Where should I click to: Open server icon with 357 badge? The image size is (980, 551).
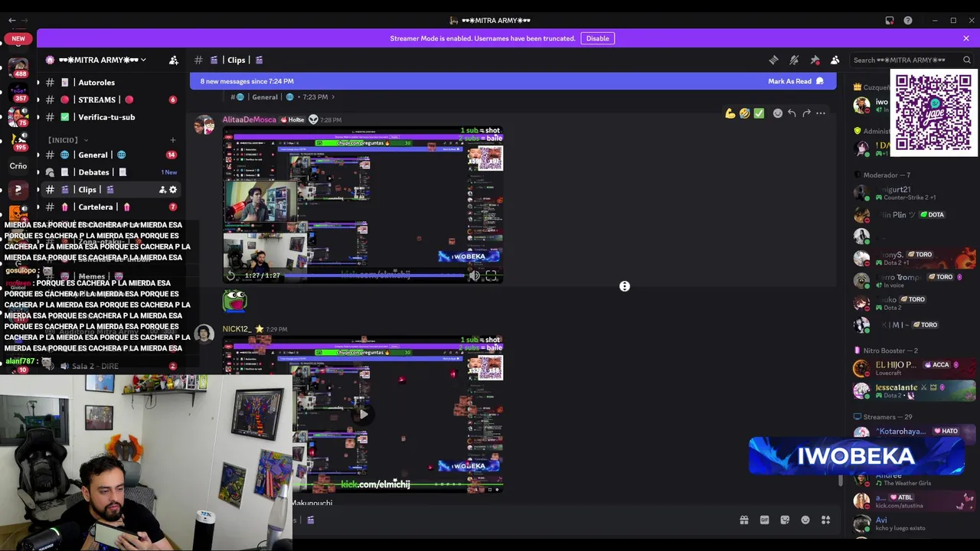[18, 91]
